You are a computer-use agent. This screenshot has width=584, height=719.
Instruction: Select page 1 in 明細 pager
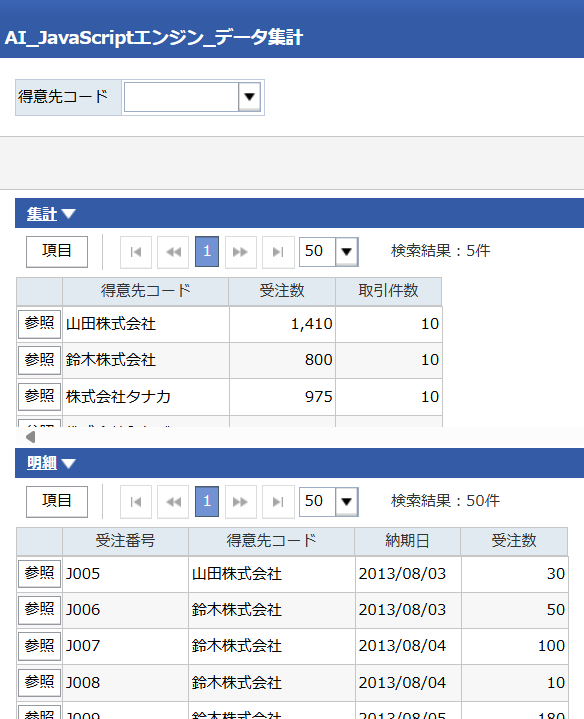click(207, 501)
